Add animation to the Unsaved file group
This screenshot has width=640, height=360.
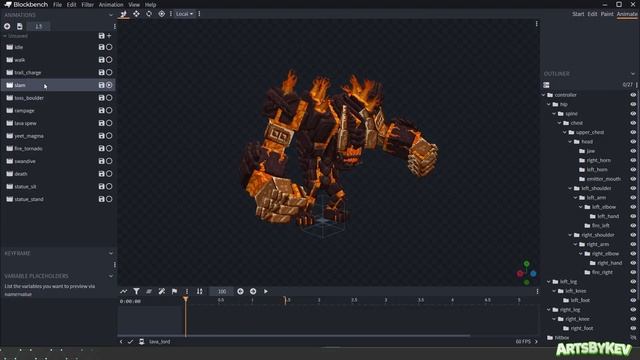click(109, 36)
